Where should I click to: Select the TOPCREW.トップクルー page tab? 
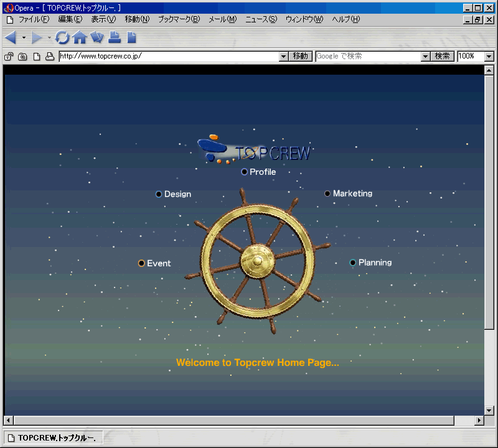click(x=54, y=438)
